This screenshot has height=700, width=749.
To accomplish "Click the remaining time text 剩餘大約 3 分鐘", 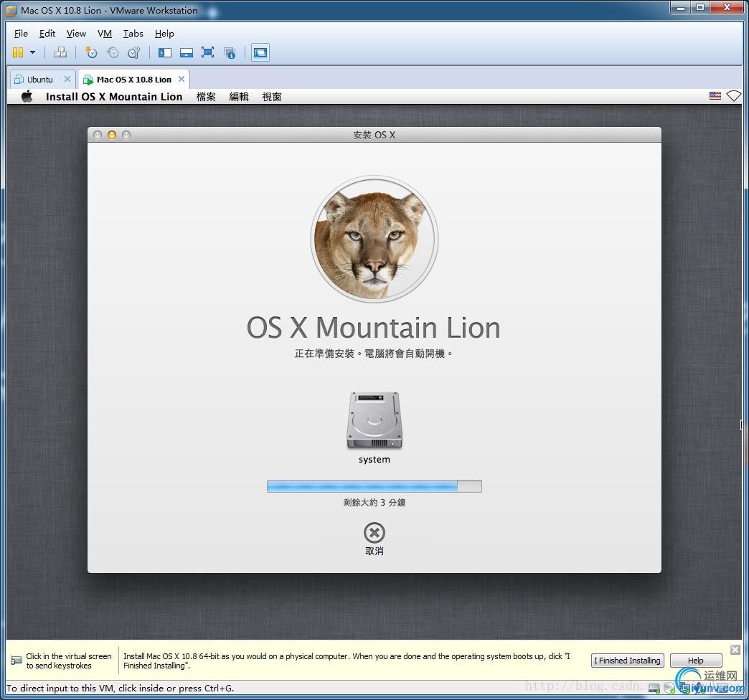I will pos(374,502).
